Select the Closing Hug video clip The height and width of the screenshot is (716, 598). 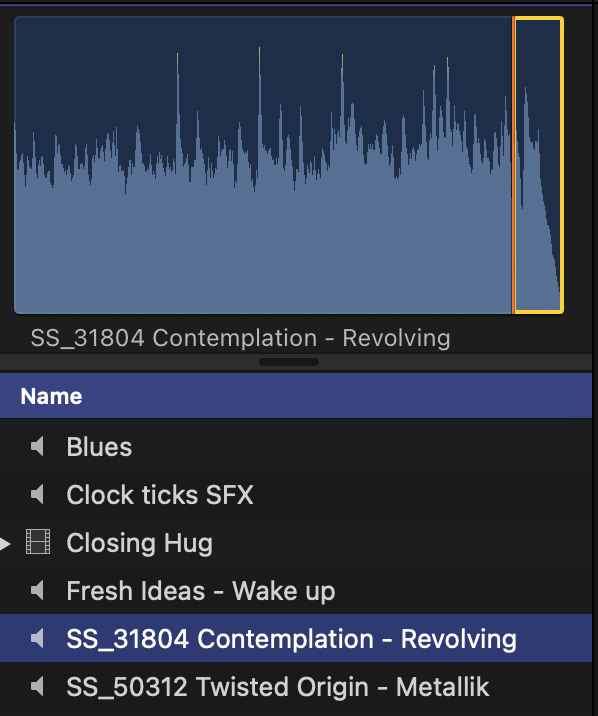[296, 542]
